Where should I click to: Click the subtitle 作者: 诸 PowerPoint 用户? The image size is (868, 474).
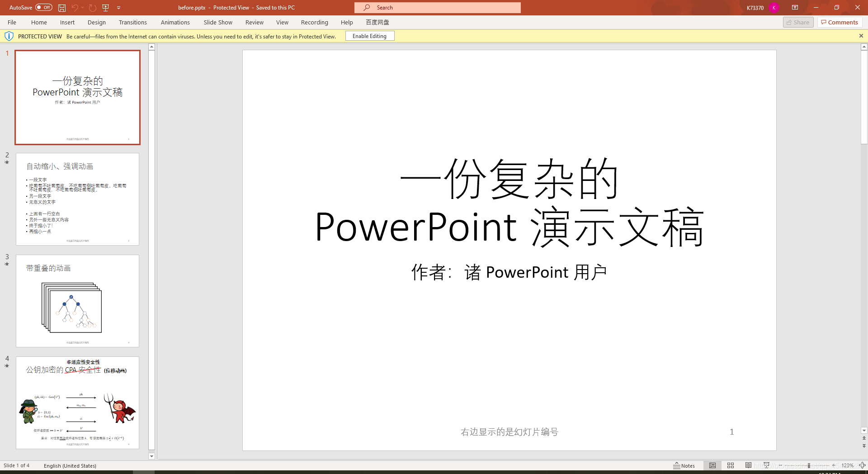pyautogui.click(x=509, y=272)
